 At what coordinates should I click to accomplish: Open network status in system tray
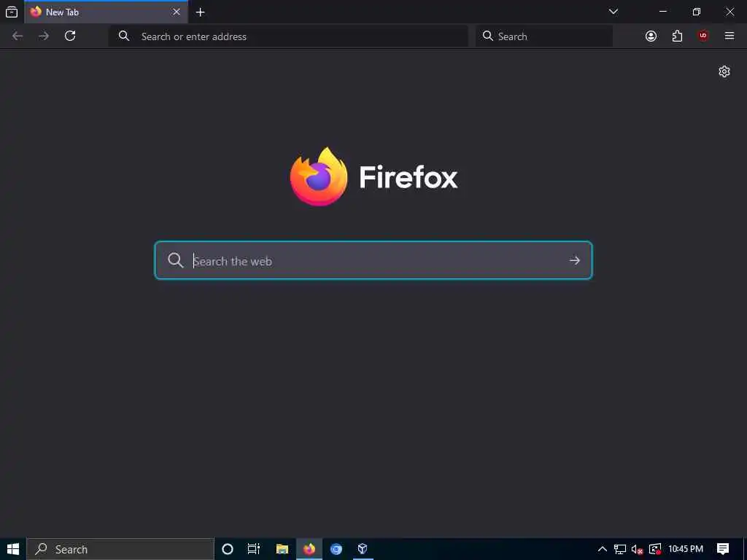click(620, 549)
